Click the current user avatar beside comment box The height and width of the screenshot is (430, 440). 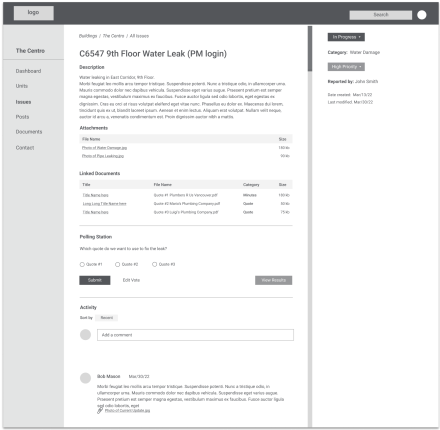[85, 335]
